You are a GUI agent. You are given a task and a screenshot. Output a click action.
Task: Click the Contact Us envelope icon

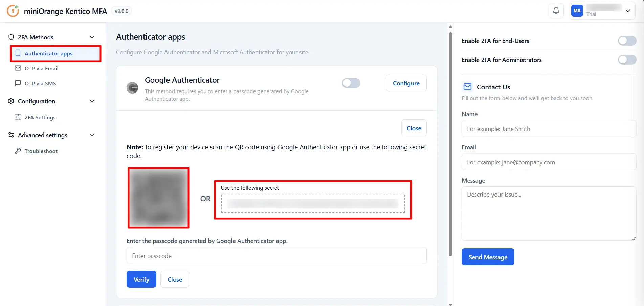pyautogui.click(x=467, y=87)
